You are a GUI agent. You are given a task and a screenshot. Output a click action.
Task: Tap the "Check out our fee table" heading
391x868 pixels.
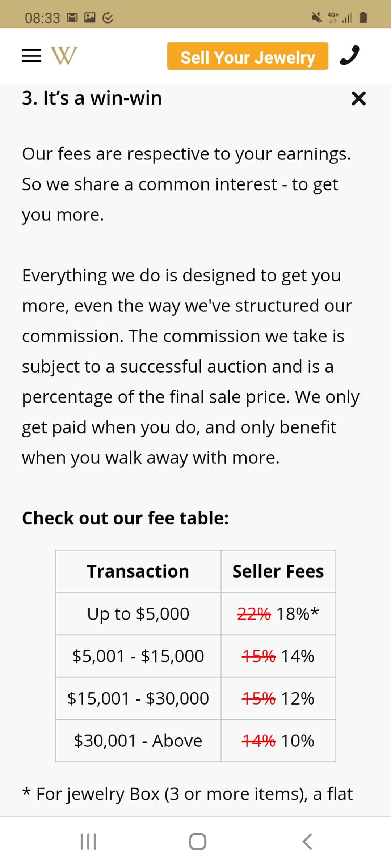pos(125,518)
